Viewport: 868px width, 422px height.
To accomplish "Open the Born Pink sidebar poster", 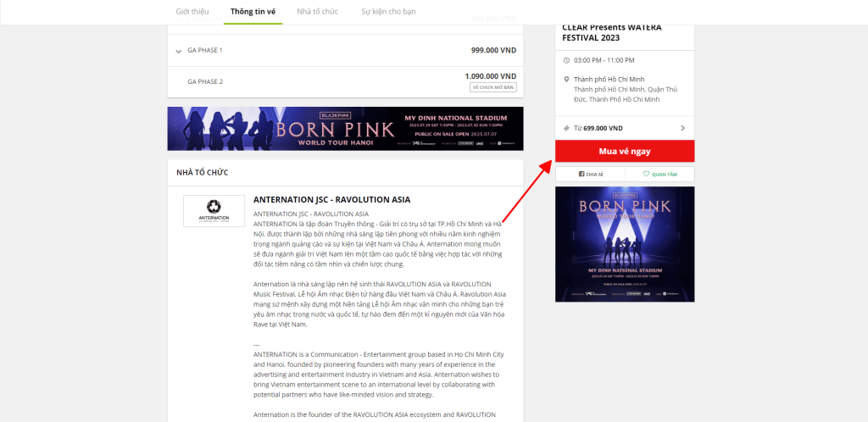I will 625,244.
